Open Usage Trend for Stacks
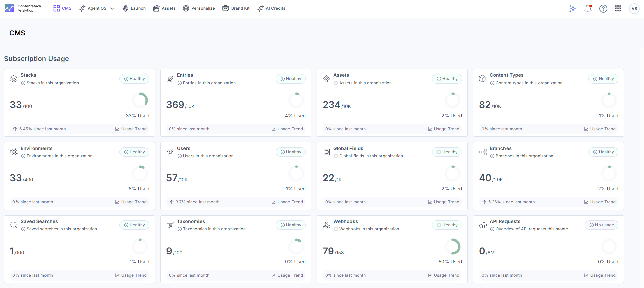Viewport: 644px width, 288px height. tap(131, 129)
